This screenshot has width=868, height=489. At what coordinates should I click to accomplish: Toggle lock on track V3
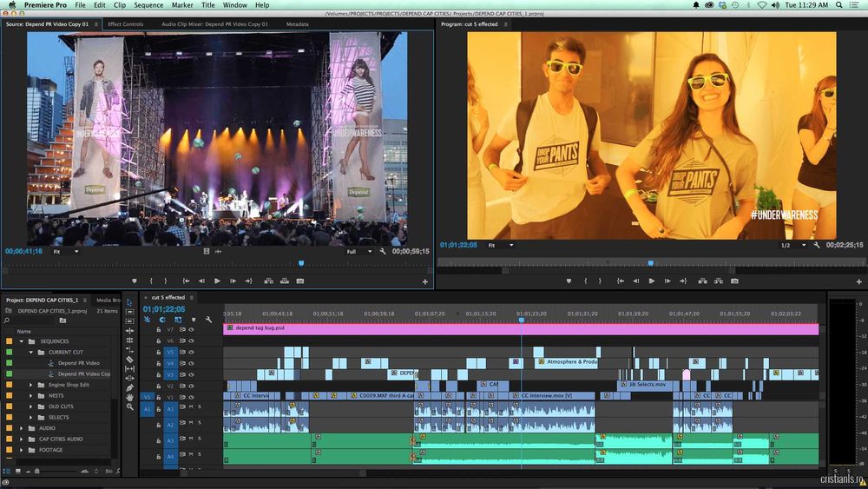(159, 374)
